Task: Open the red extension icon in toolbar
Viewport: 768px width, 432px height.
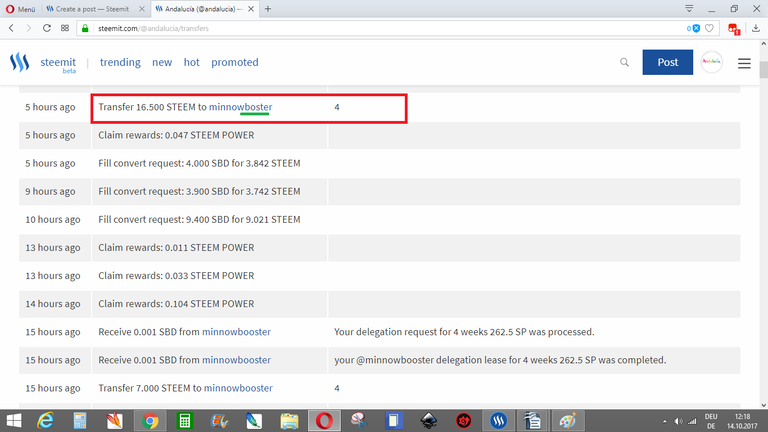Action: pos(733,29)
